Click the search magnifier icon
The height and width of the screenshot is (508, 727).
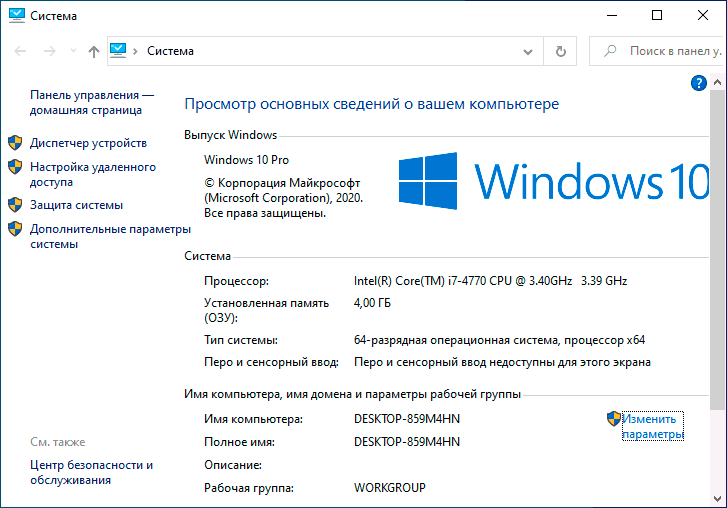[610, 51]
